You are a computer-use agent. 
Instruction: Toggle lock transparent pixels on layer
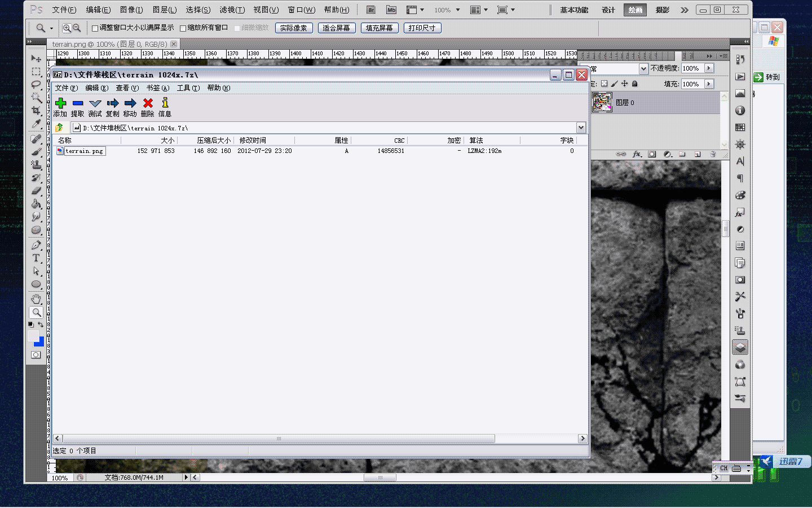[604, 84]
